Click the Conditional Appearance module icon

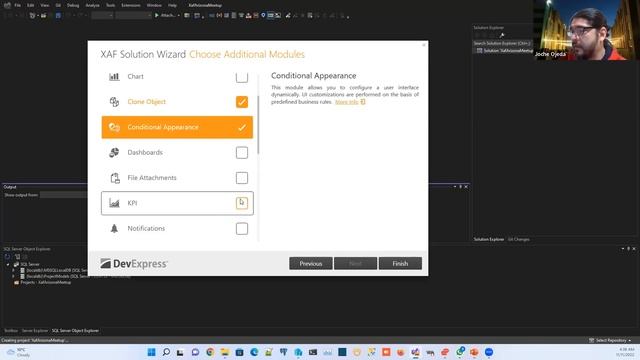(114, 127)
